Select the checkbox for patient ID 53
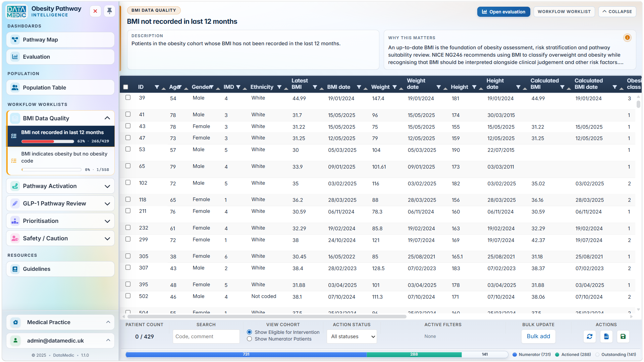The width and height of the screenshot is (644, 362). (128, 149)
